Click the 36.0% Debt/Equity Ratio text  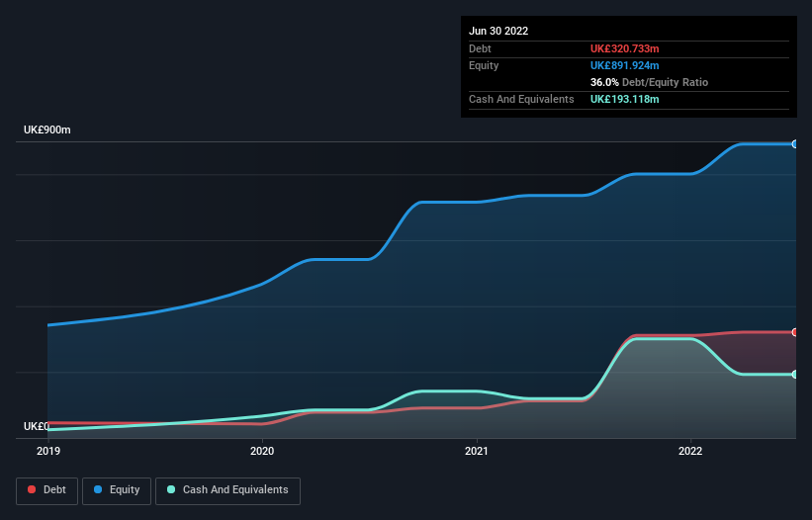pos(649,82)
